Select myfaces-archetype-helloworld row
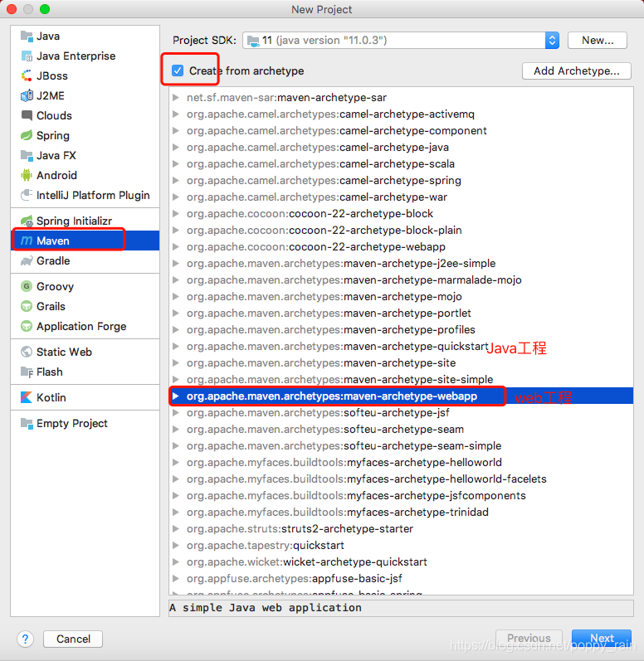This screenshot has height=661, width=644. pyautogui.click(x=401, y=463)
